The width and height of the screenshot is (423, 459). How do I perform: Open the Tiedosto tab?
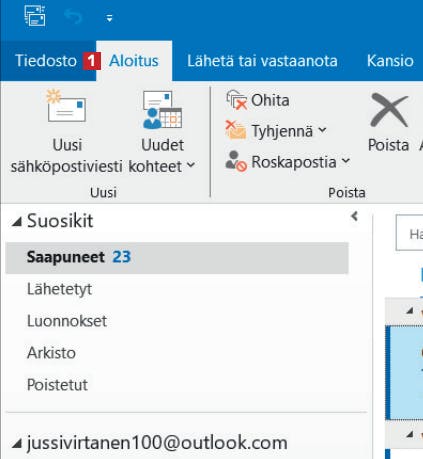(46, 61)
